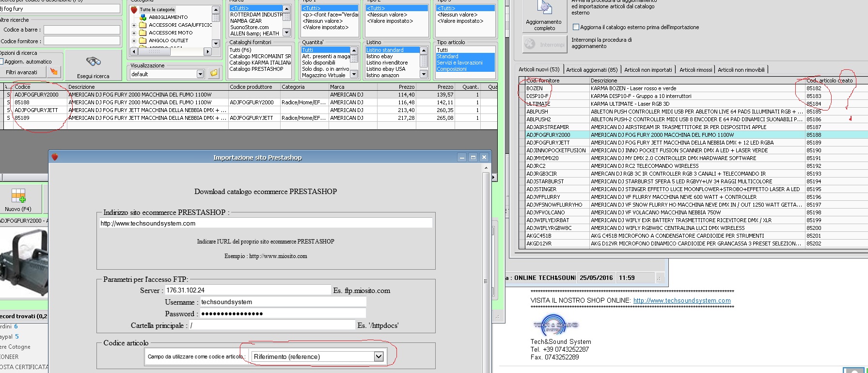Screen dimensions: 868x373
Task: Click the right arrow of the category tree's horizontal scrollbar
Action: tap(208, 51)
